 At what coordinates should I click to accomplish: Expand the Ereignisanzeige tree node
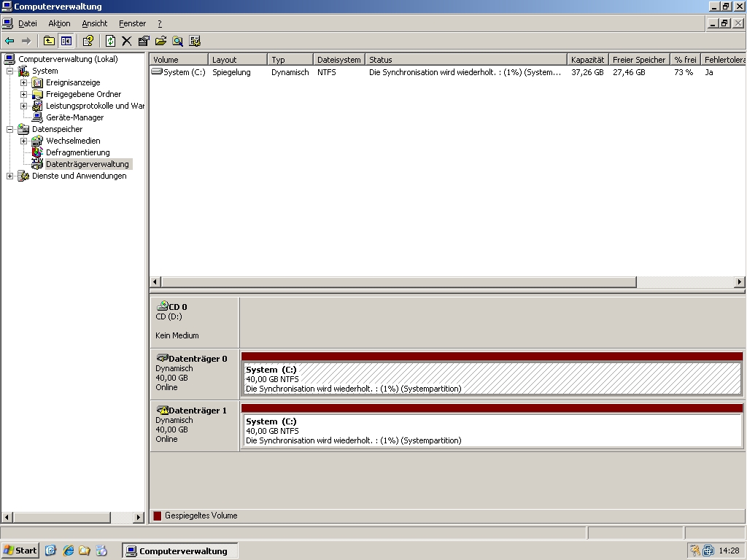click(22, 82)
